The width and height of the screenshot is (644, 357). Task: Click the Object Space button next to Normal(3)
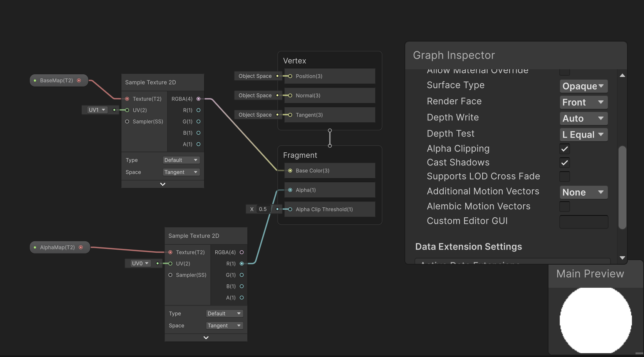(255, 95)
